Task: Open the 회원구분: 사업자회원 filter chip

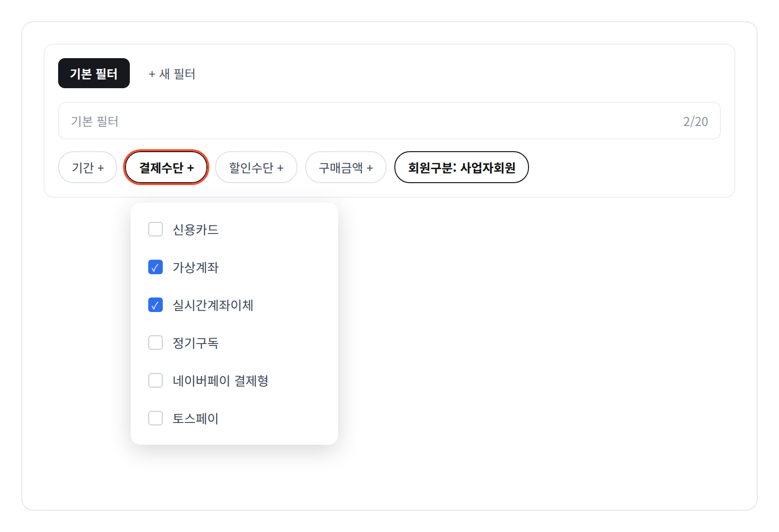Action: (x=462, y=167)
